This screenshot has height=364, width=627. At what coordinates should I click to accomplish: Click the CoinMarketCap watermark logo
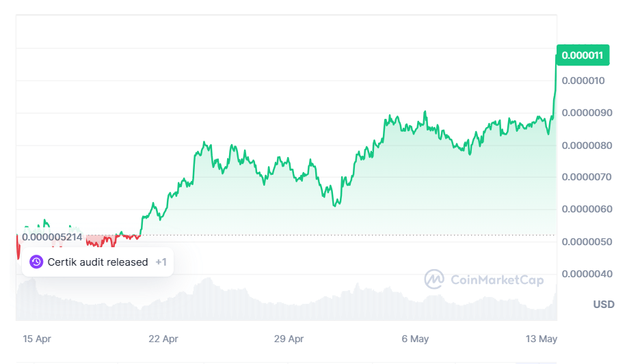434,279
